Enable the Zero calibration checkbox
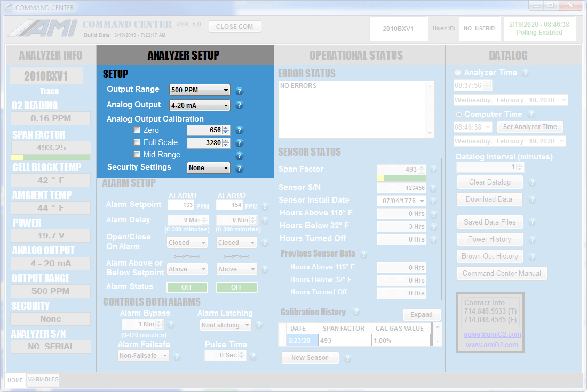The width and height of the screenshot is (587, 392). click(137, 130)
